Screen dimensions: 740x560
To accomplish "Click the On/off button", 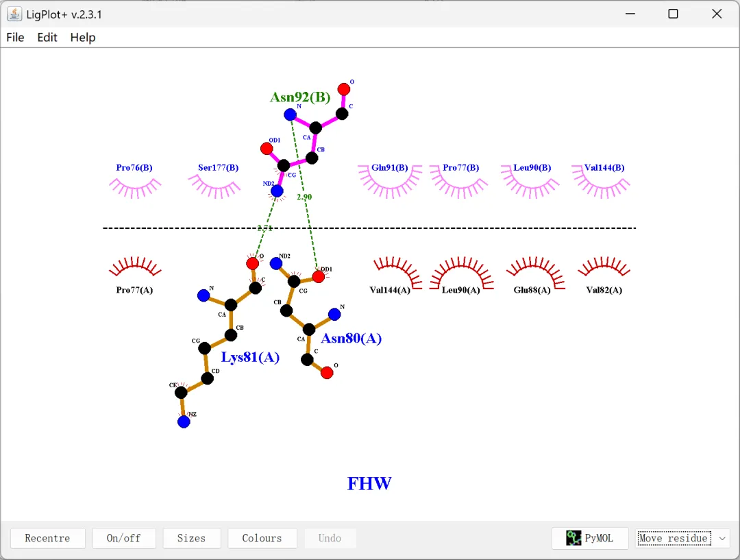I will (x=123, y=538).
